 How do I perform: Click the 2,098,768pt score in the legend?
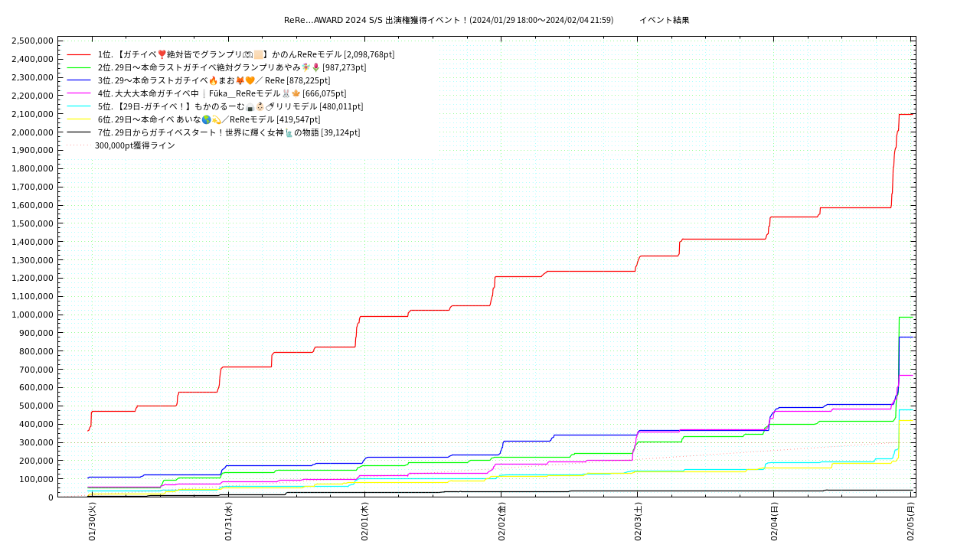(x=369, y=54)
